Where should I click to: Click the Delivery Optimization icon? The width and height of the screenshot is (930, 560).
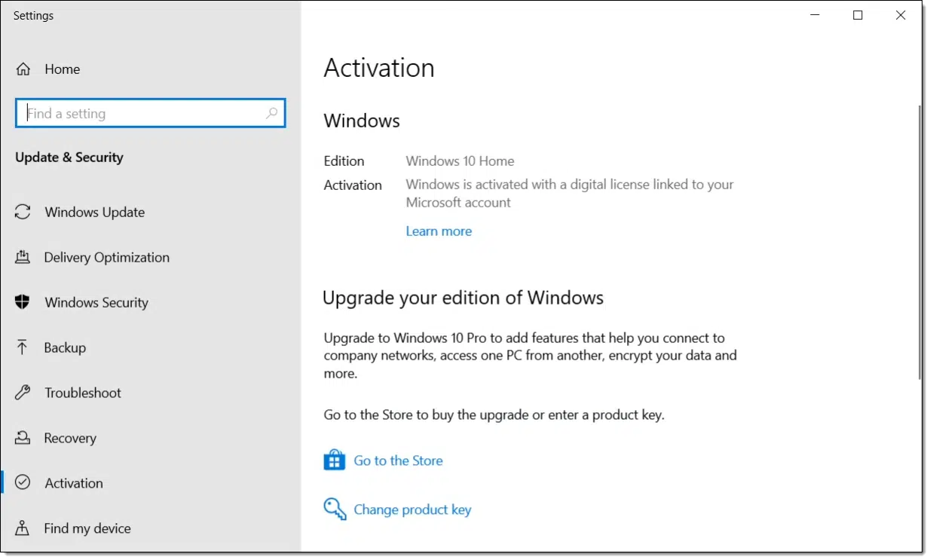tap(23, 257)
